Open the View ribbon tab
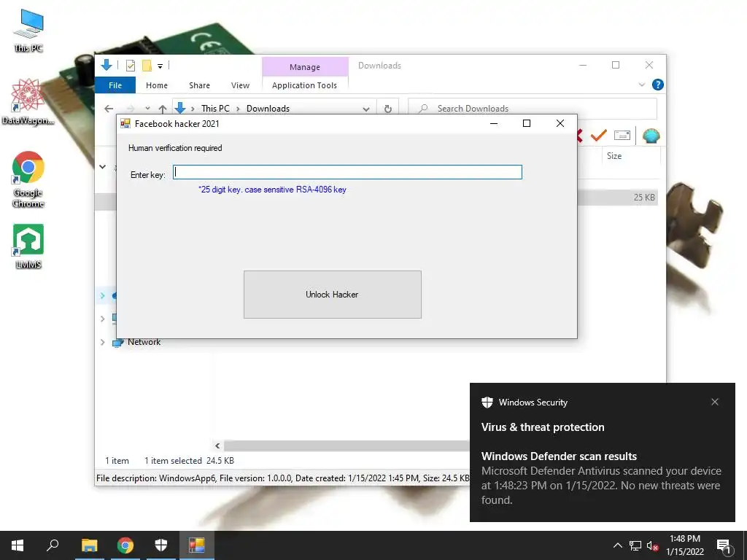This screenshot has width=747, height=560. pos(240,85)
